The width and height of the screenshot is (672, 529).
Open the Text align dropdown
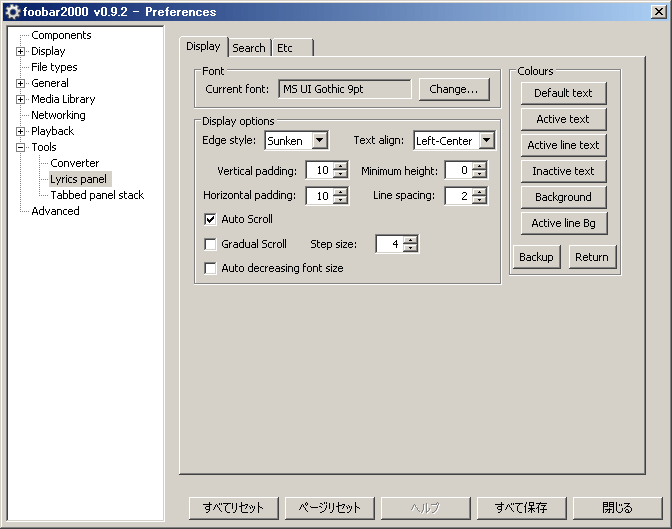pos(486,141)
